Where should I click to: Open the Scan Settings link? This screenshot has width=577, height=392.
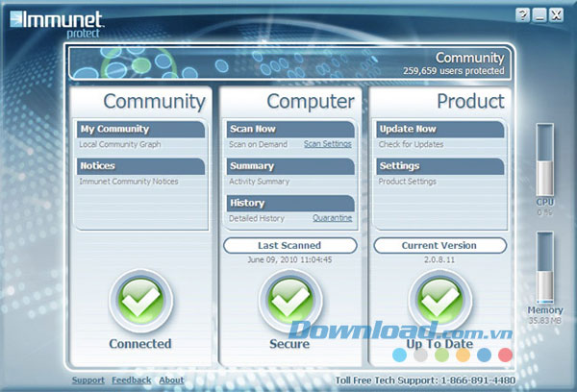[328, 144]
